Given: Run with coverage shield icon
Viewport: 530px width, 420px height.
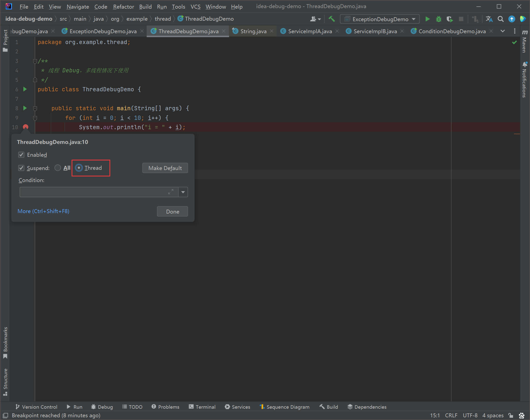Looking at the screenshot, I should [450, 19].
